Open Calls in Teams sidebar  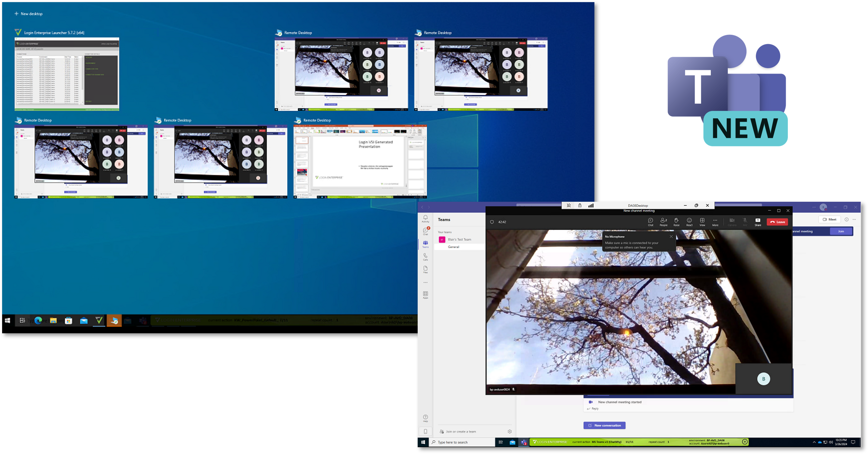click(x=425, y=257)
